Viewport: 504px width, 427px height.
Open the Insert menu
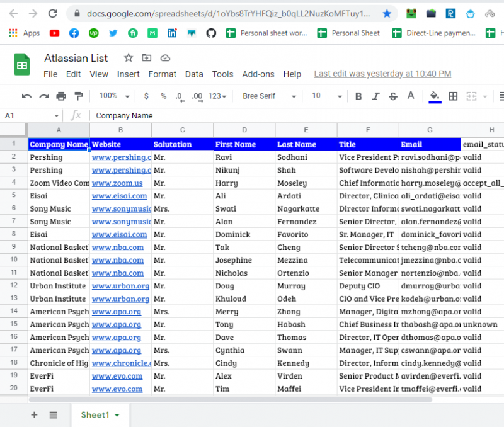(x=129, y=74)
